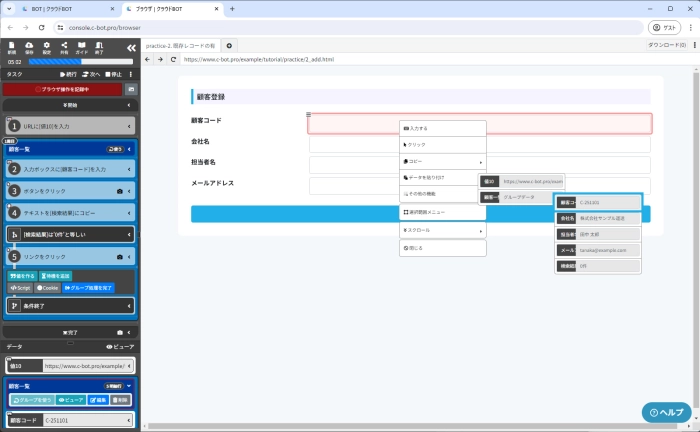Collapse the side panel with double-chevron icon
Screen dimensions: 700x432
(x=130, y=47)
